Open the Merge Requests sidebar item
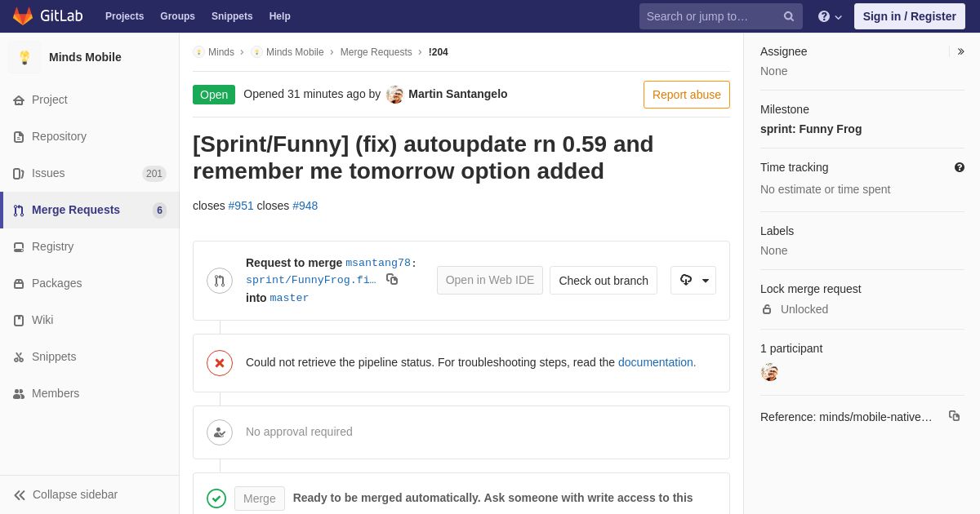Screen dimensions: 980x514 point(90,210)
